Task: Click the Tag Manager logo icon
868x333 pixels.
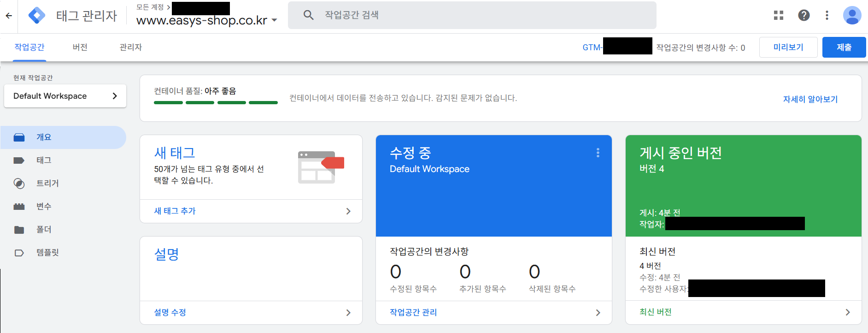Action: pyautogui.click(x=37, y=16)
